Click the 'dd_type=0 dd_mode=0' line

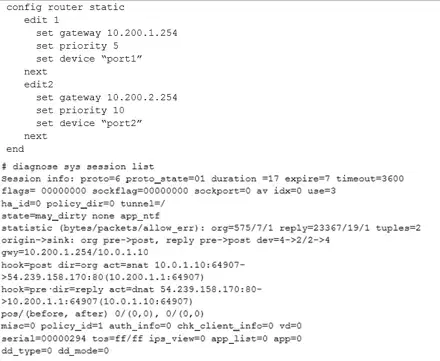tap(55, 351)
